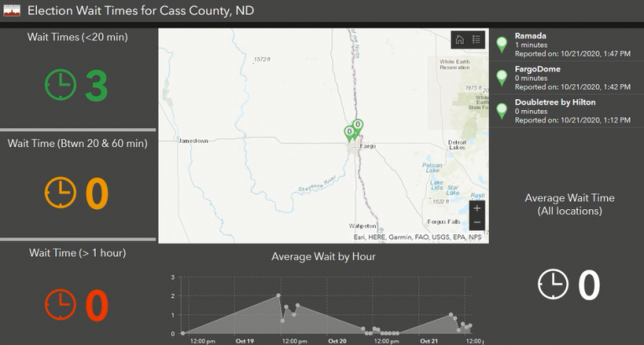644x345 pixels.
Task: Click the chart peak point at value 2
Action: (278, 295)
